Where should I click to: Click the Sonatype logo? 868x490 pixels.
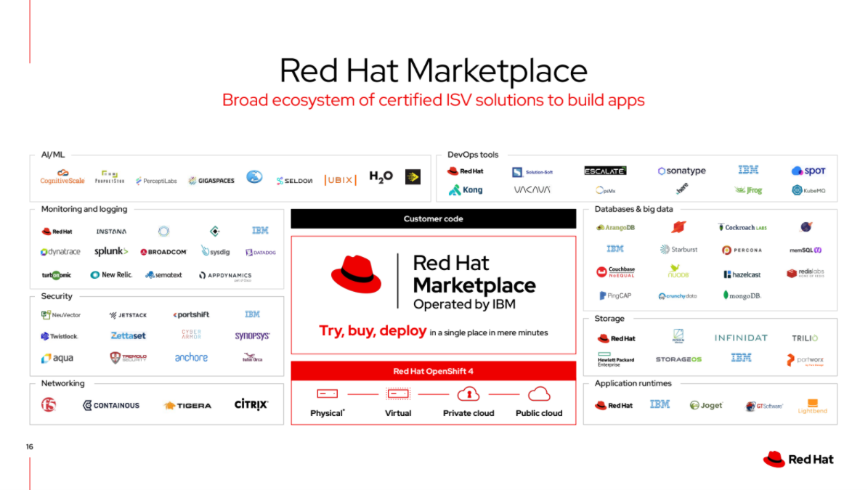tap(681, 171)
